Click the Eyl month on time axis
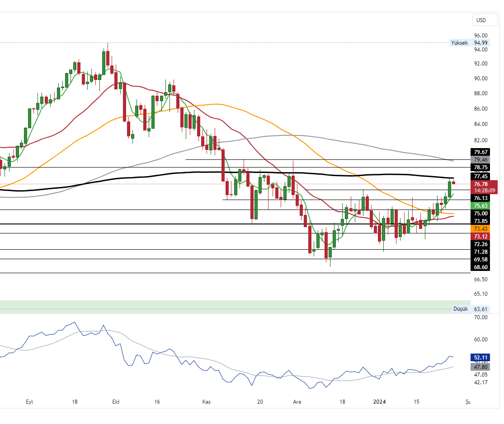 click(x=30, y=401)
